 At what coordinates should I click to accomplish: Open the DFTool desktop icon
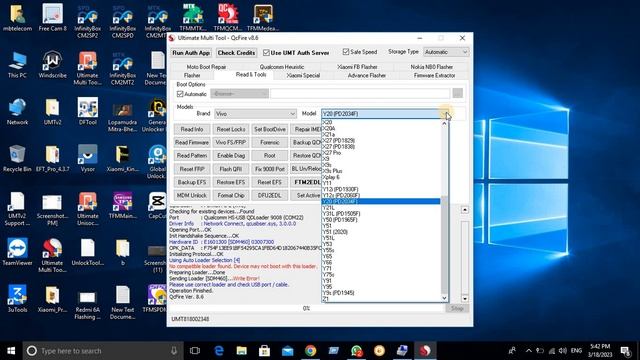click(88, 111)
